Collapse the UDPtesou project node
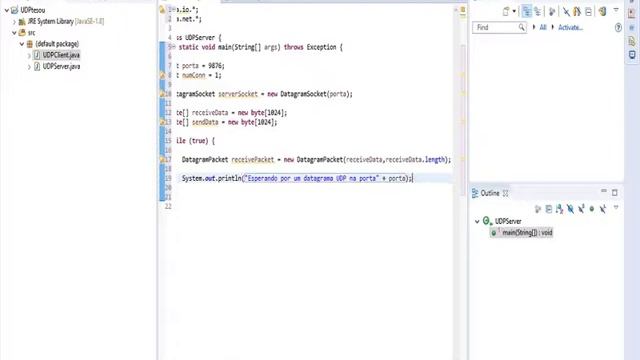 pos(7,10)
